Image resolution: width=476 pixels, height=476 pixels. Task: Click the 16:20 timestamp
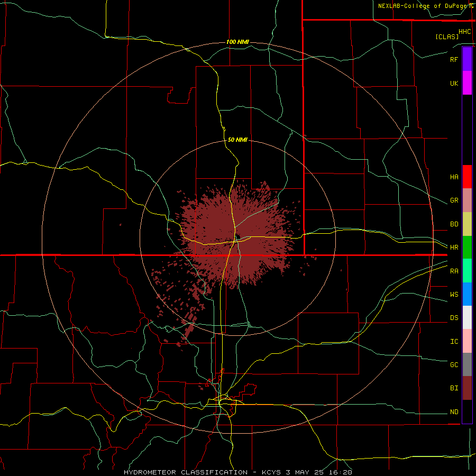340,472
